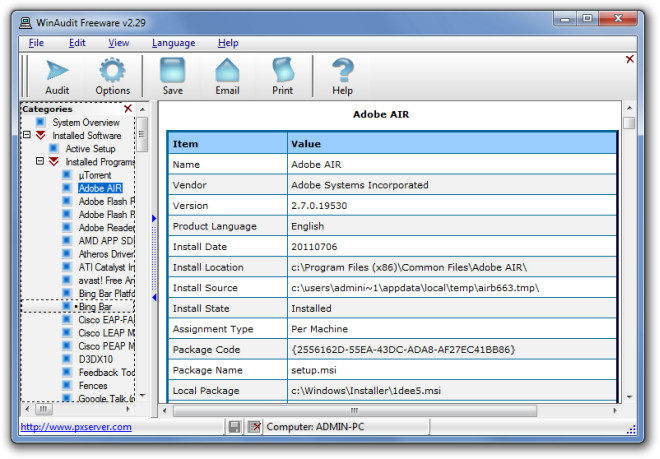This screenshot has width=660, height=459.
Task: Click the Local Package path value
Action: pyautogui.click(x=366, y=391)
